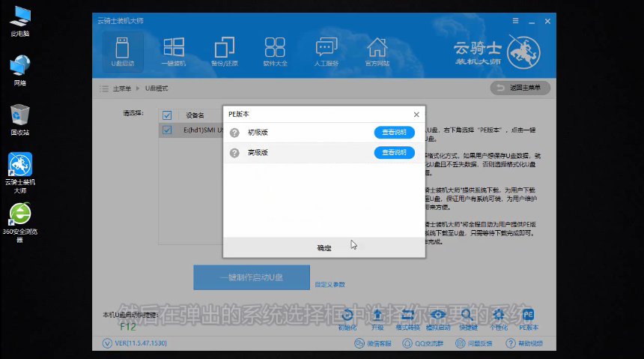
Task: Open 软件大全 tab
Action: point(275,52)
